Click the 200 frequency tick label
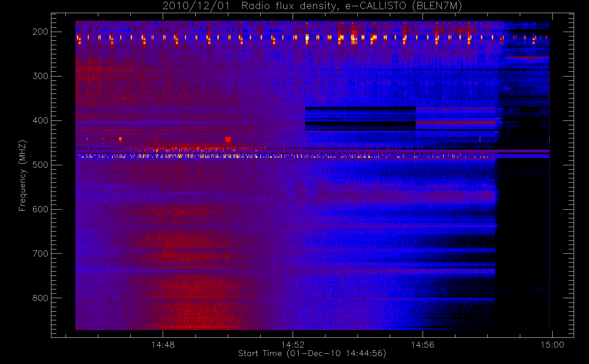 coord(40,32)
